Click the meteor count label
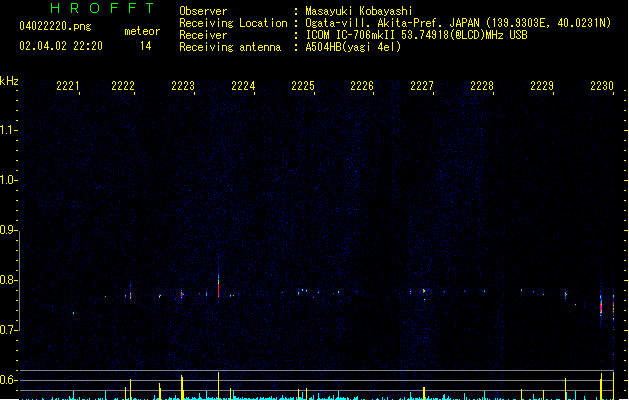629x400 pixels. (x=142, y=31)
